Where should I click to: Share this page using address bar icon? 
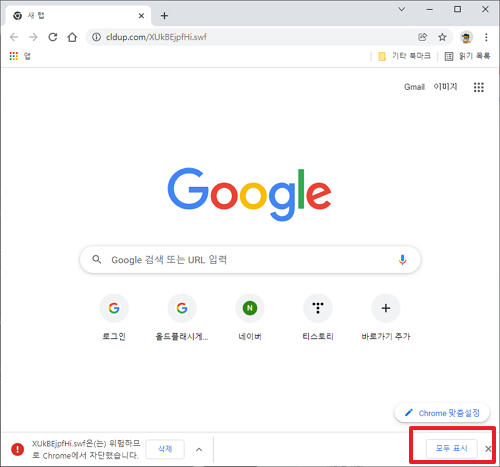click(x=423, y=37)
